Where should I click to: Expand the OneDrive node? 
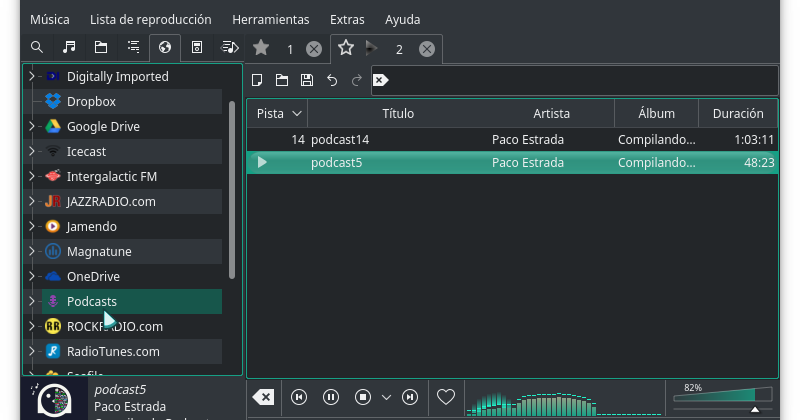click(x=32, y=276)
